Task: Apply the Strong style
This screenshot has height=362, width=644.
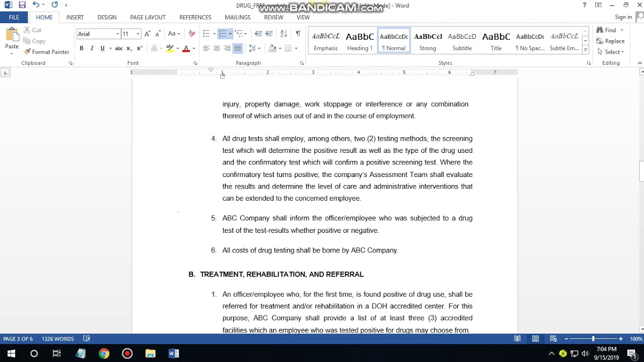Action: [428, 41]
